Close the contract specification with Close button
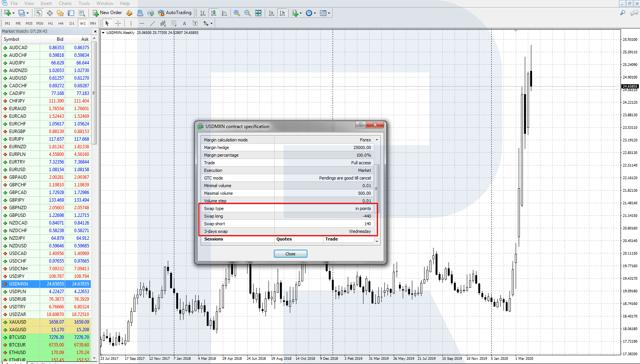This screenshot has width=640, height=364. pos(290,254)
